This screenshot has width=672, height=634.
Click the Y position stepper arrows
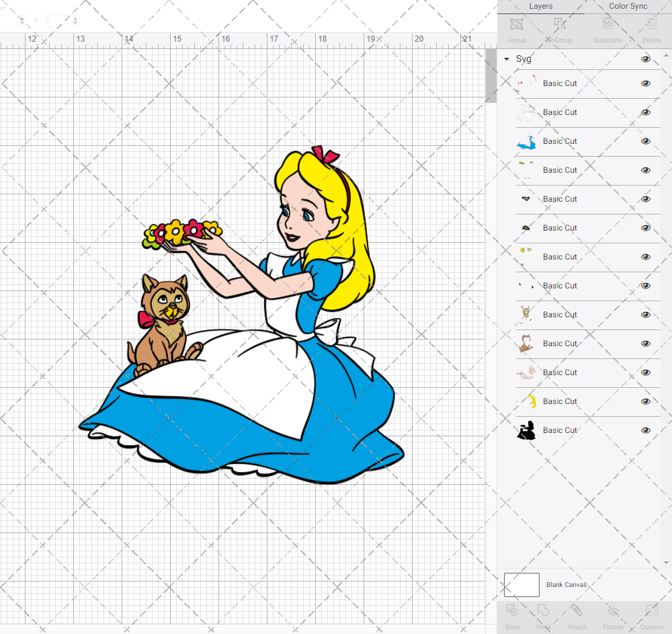click(75, 21)
